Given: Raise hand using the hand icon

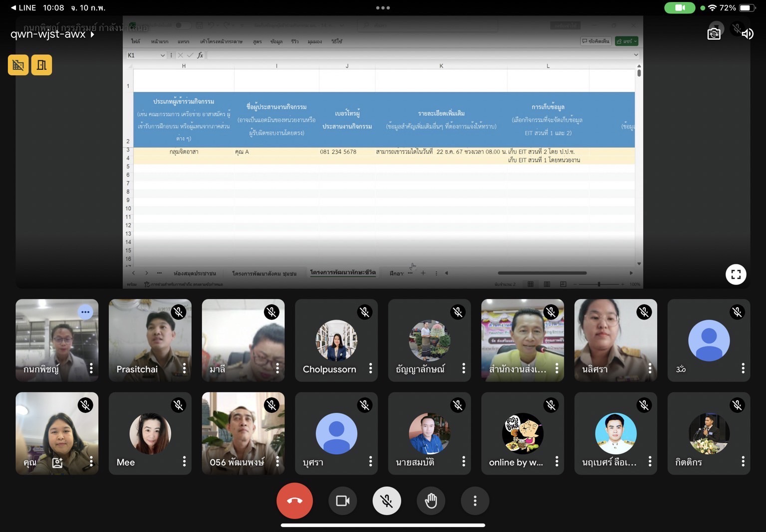Looking at the screenshot, I should point(431,501).
